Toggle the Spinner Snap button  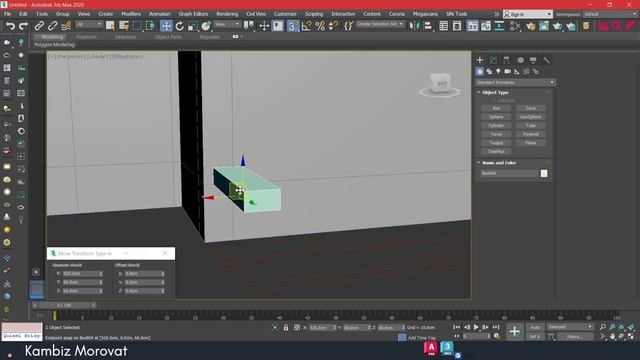333,26
